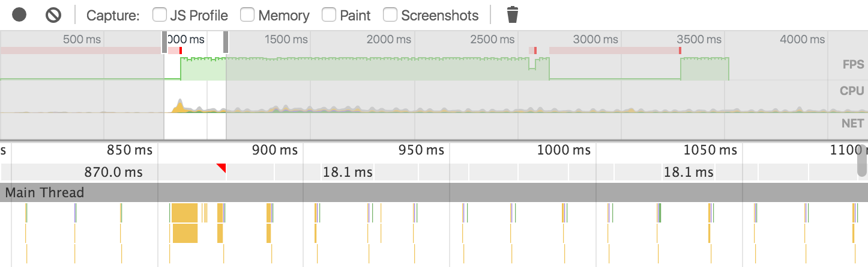This screenshot has width=868, height=267.
Task: Click the 3500 ms overview time marker
Action: pos(699,40)
